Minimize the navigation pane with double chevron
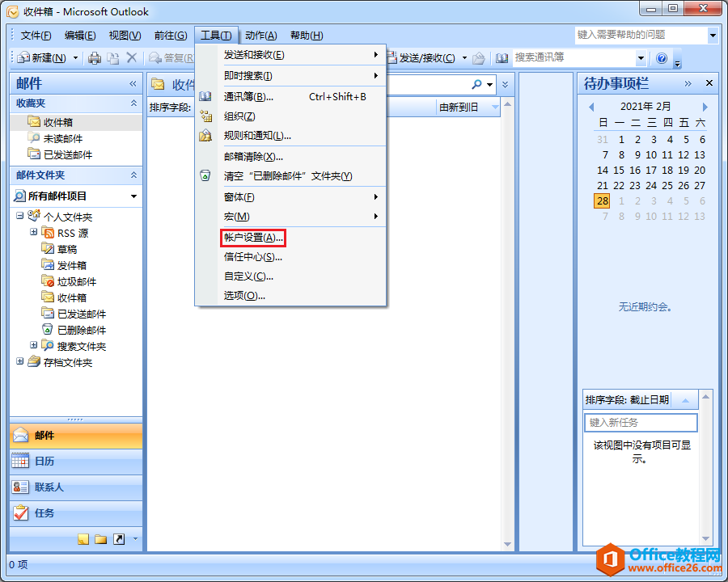The image size is (728, 582). click(133, 83)
